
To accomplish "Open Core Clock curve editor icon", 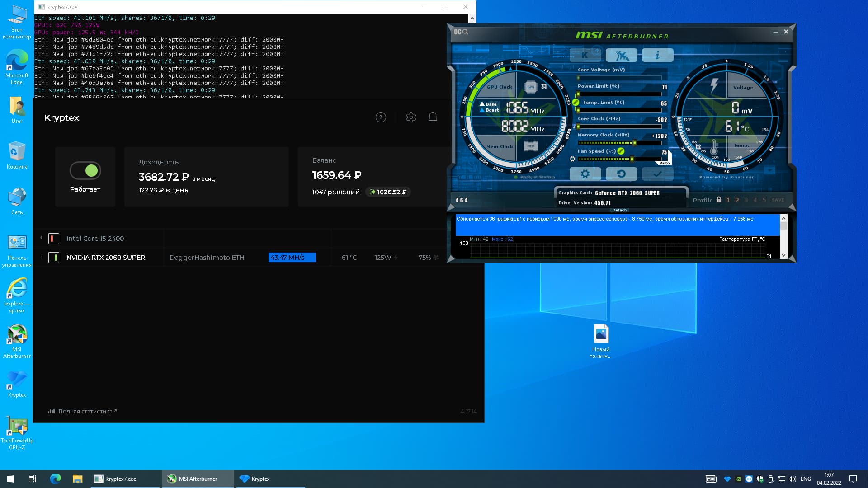I will (575, 127).
